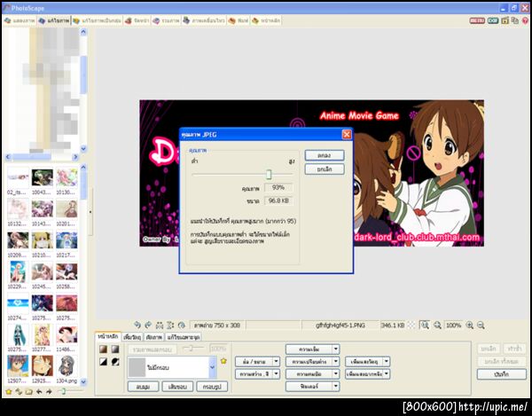
Task: Open help with the red question icon
Action: coord(525,20)
